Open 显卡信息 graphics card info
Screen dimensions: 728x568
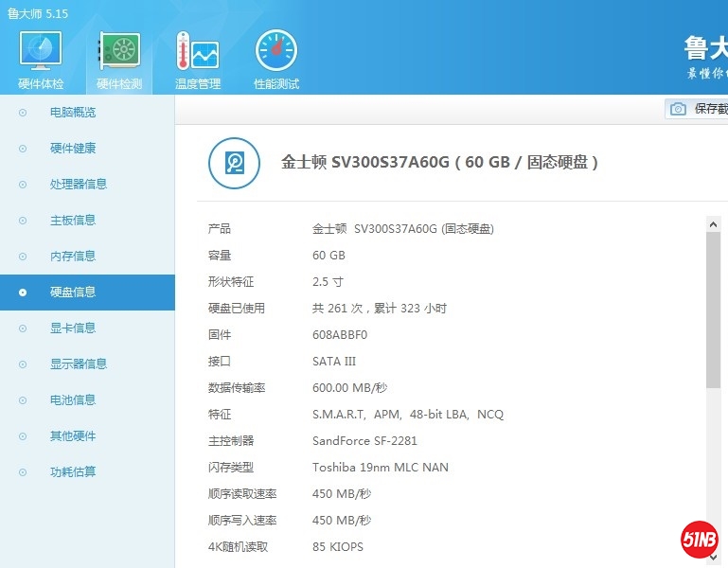coord(73,328)
